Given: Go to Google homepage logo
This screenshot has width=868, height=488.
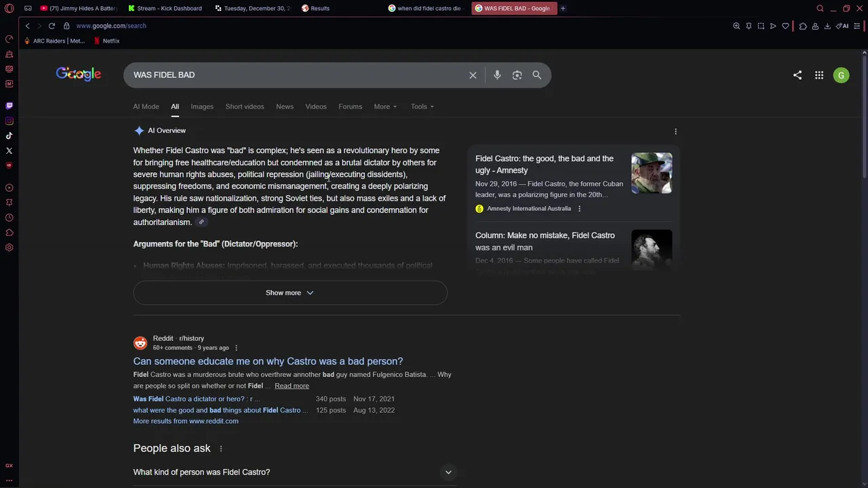Looking at the screenshot, I should [x=79, y=74].
